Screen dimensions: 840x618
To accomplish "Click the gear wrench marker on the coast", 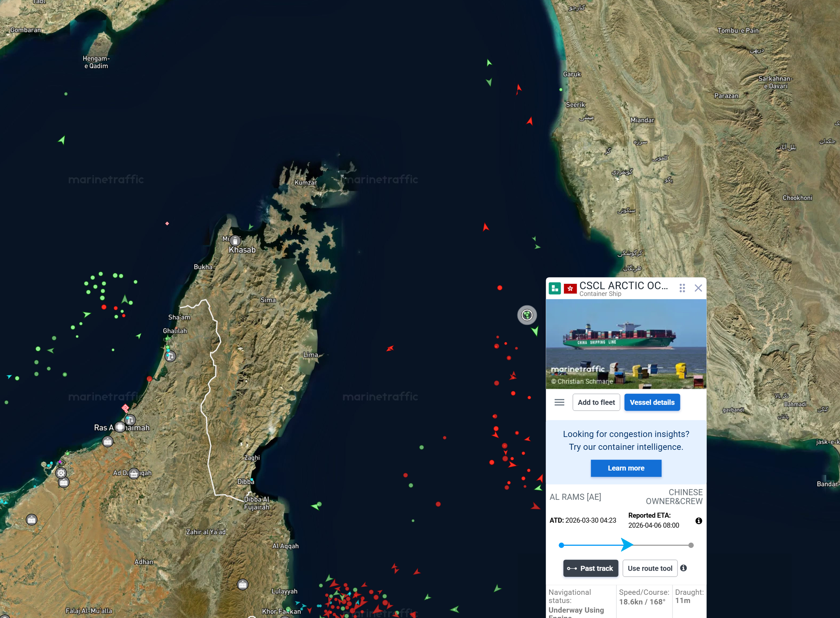I will coord(61,473).
